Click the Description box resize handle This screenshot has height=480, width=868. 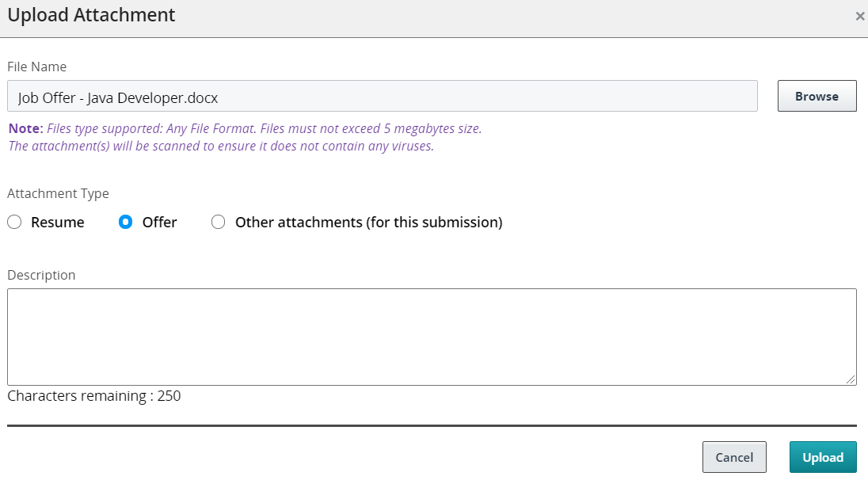(x=851, y=380)
